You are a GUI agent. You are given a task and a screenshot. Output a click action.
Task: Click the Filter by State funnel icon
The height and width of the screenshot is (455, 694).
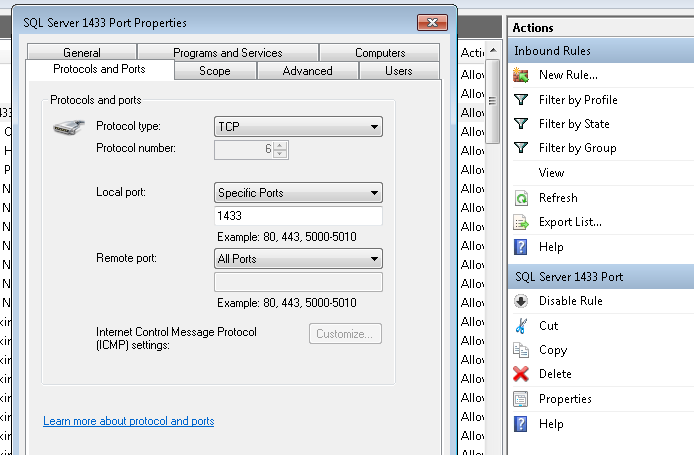(x=521, y=124)
